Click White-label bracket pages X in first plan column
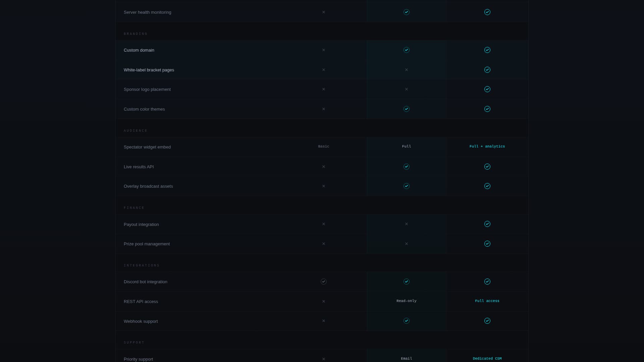The image size is (644, 362). click(324, 70)
